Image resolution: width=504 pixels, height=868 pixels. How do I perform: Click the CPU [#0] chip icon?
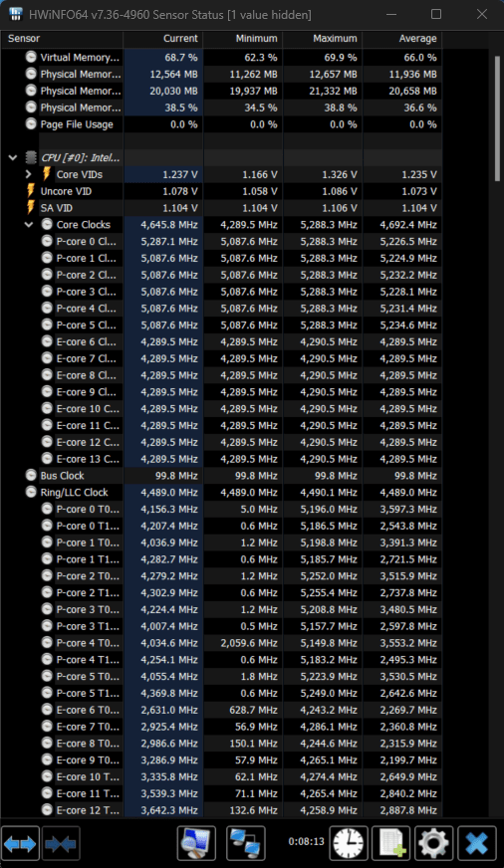31,157
